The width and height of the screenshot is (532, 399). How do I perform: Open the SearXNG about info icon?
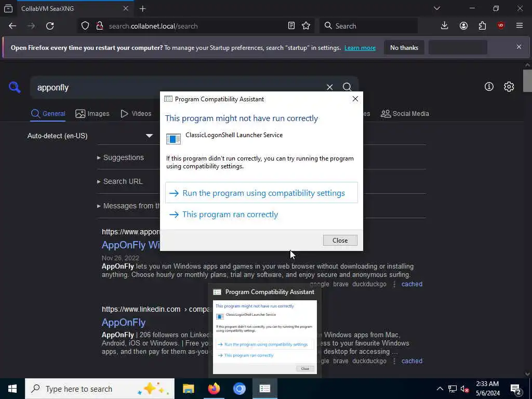(x=489, y=87)
